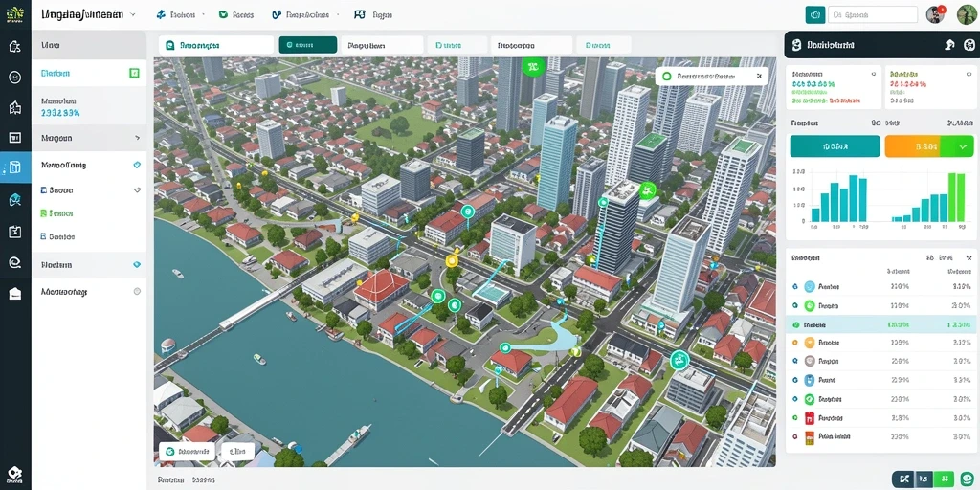Close the search chip overlaid on the map
Viewport: 980px width, 490px height.
click(759, 77)
